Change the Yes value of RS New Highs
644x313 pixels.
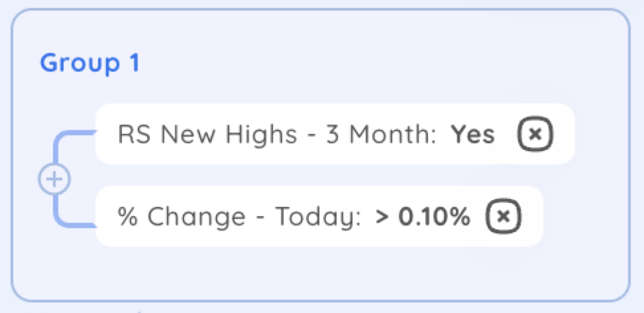473,135
